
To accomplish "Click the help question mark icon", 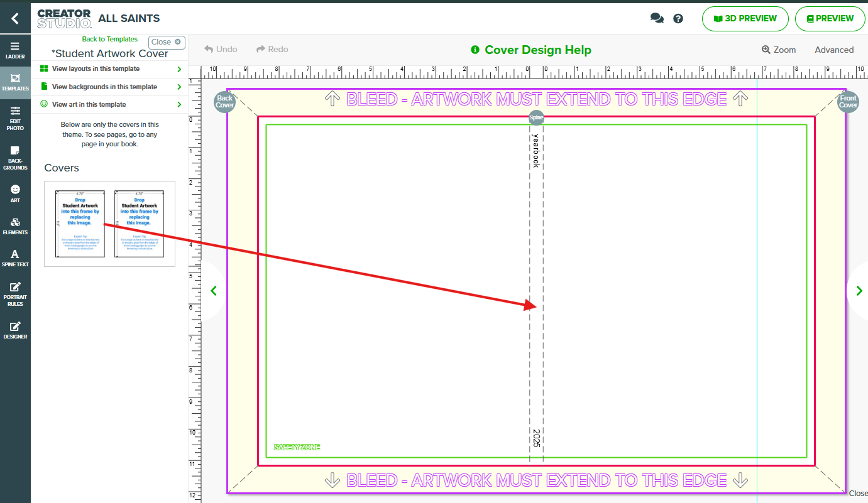I will point(678,19).
